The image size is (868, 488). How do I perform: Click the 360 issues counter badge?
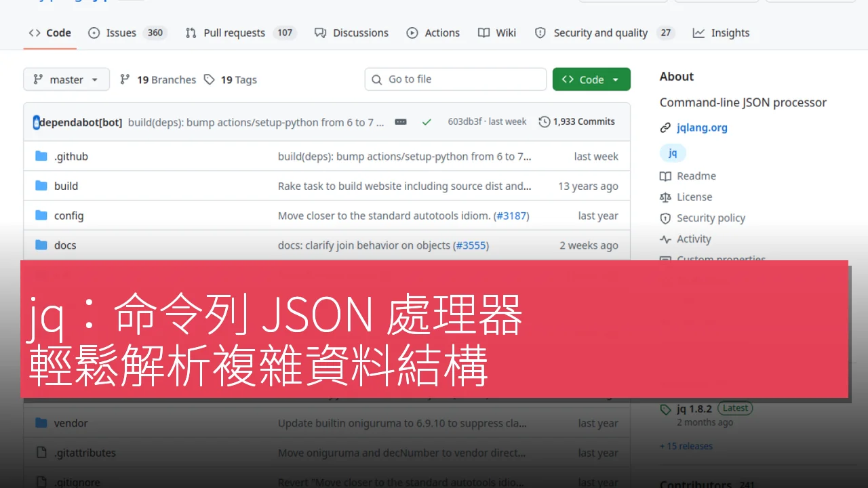point(155,33)
